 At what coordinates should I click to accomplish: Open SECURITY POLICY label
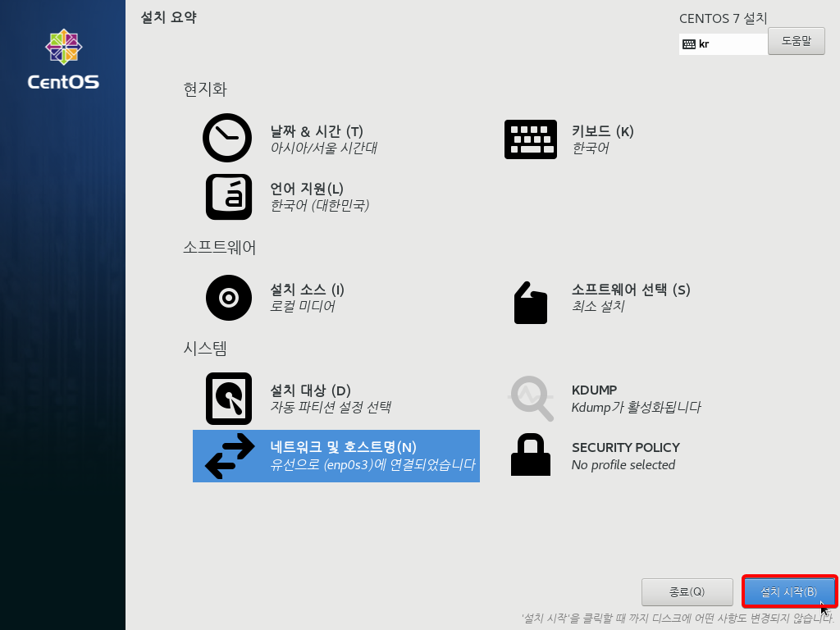click(x=626, y=447)
